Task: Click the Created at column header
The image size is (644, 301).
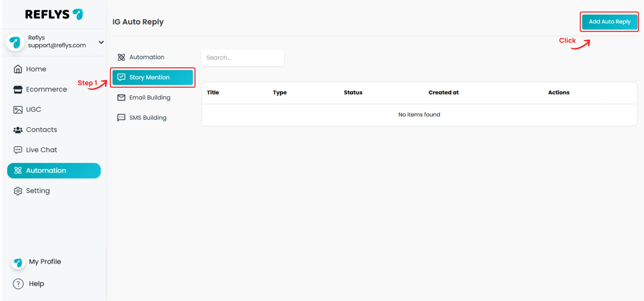Action: (443, 92)
